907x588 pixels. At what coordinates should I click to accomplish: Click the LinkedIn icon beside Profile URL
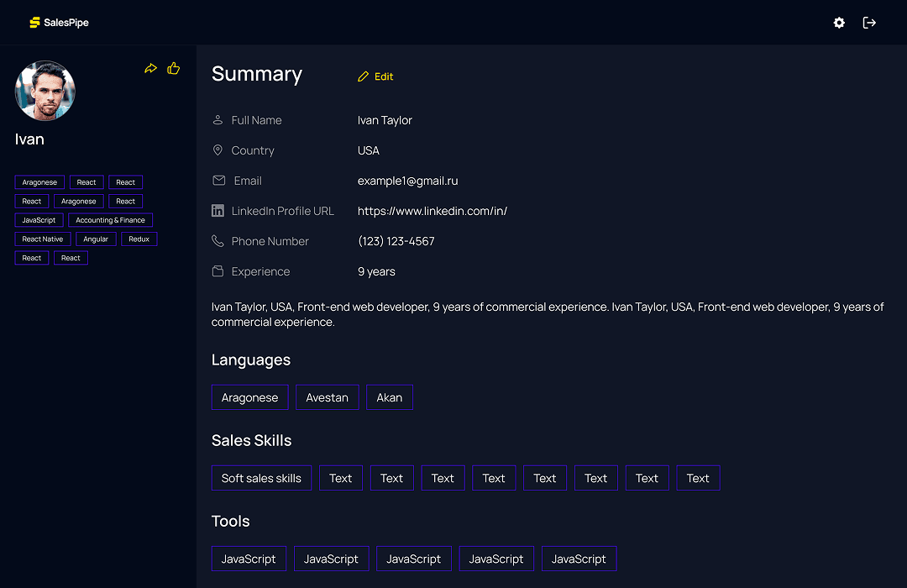point(217,211)
